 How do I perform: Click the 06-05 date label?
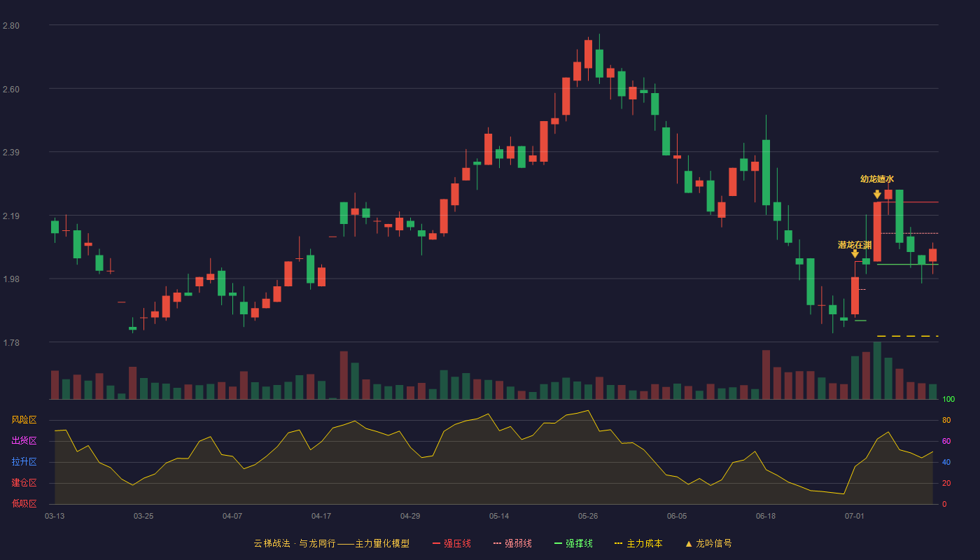coord(677,516)
